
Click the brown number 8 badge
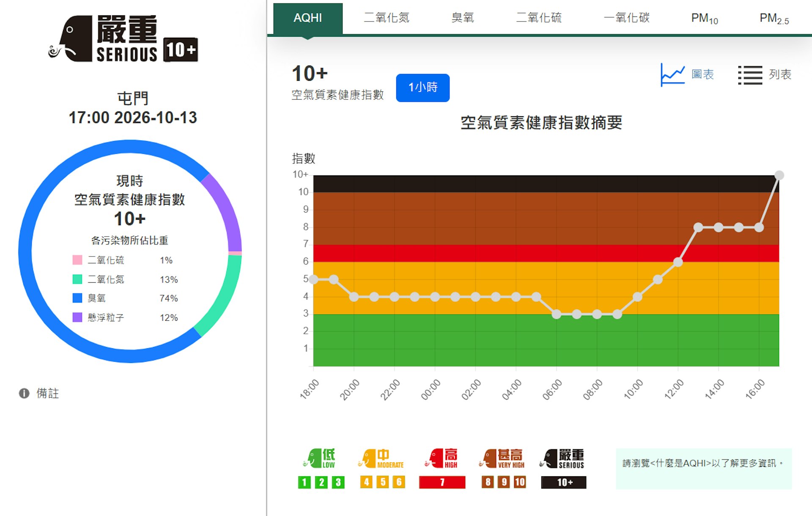point(488,482)
